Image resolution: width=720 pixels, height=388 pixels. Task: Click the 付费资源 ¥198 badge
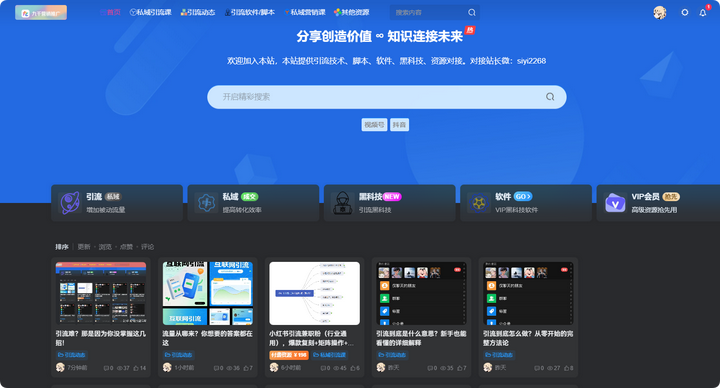pyautogui.click(x=289, y=355)
